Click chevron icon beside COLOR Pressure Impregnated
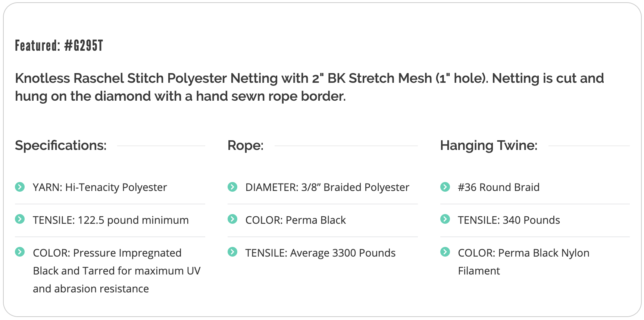This screenshot has height=320, width=644. (x=20, y=252)
